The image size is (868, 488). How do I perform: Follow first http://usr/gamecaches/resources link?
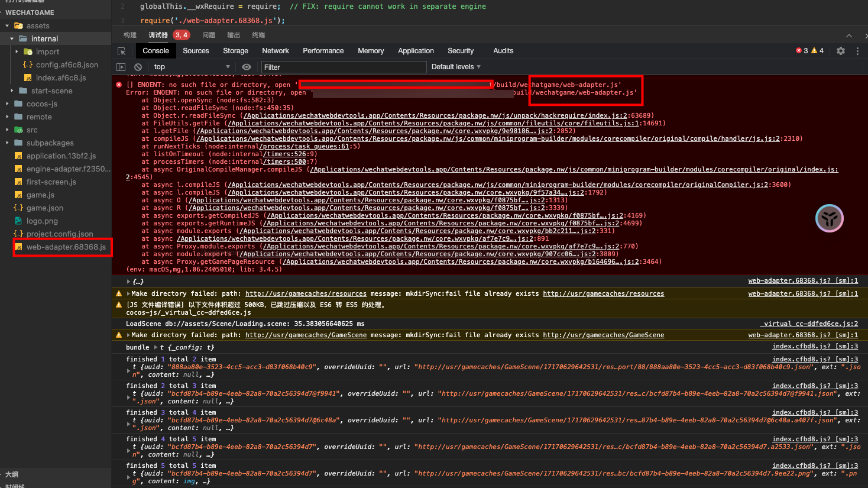click(306, 294)
